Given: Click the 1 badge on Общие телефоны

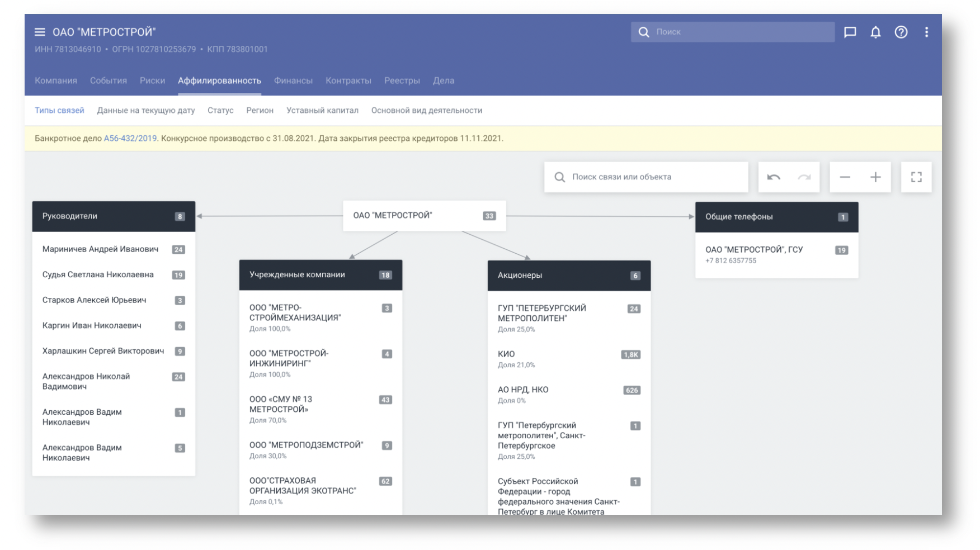Looking at the screenshot, I should 842,217.
